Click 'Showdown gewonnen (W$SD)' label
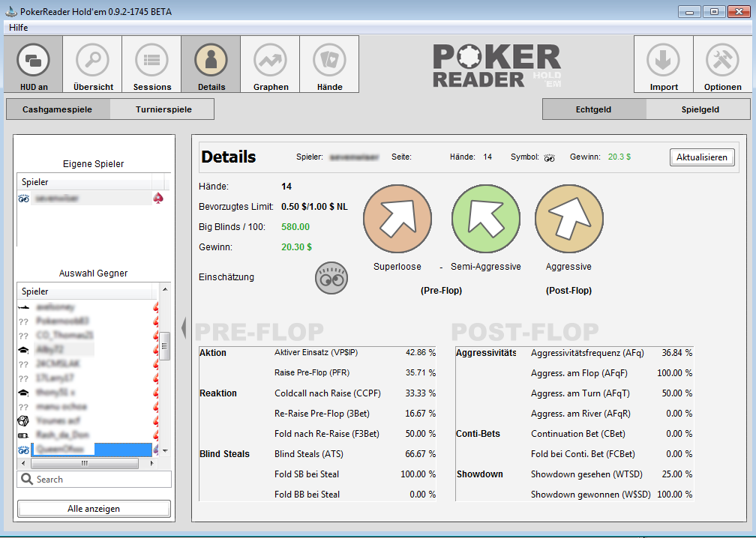756x538 pixels. point(591,495)
